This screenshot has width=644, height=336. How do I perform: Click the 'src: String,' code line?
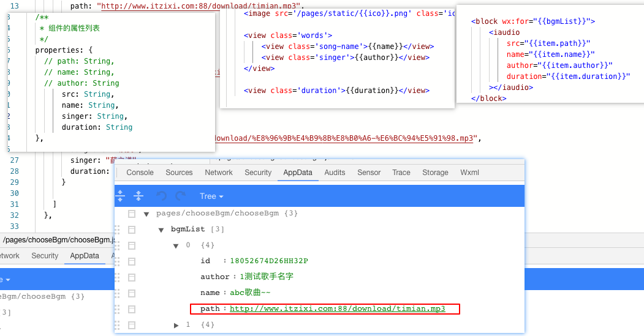pyautogui.click(x=88, y=94)
